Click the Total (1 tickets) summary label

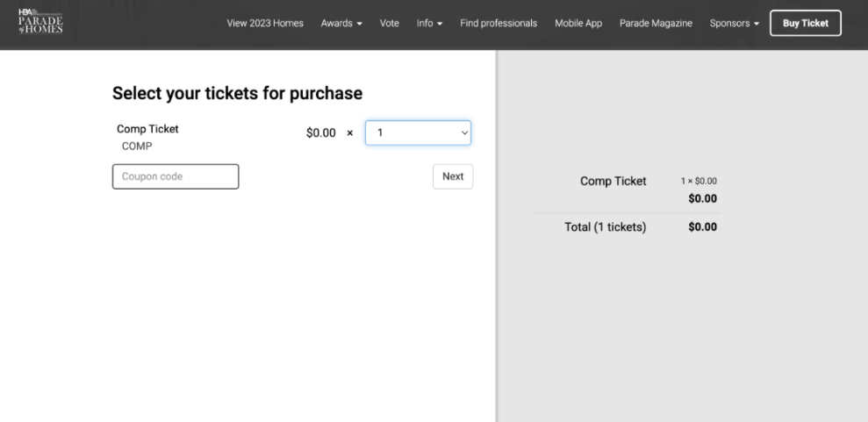tap(605, 227)
